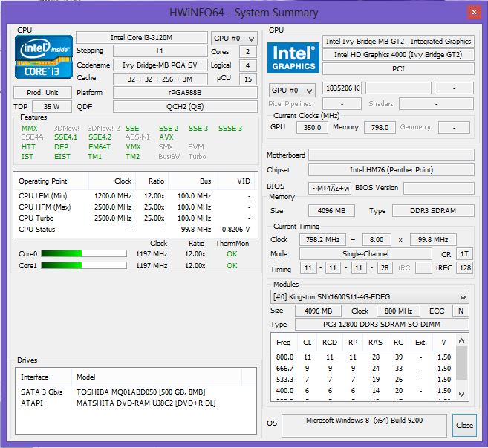Click the 533.3 frequency timing row

tap(363, 380)
